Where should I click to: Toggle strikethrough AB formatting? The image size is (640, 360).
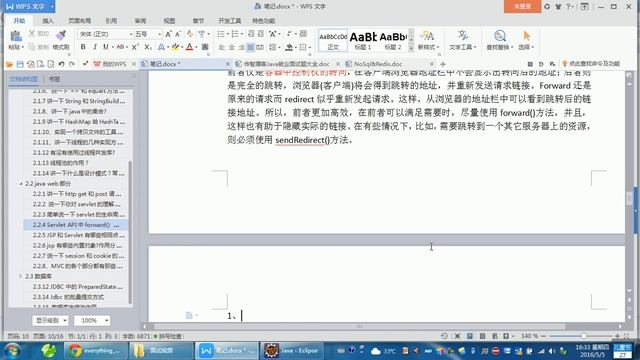[120, 47]
